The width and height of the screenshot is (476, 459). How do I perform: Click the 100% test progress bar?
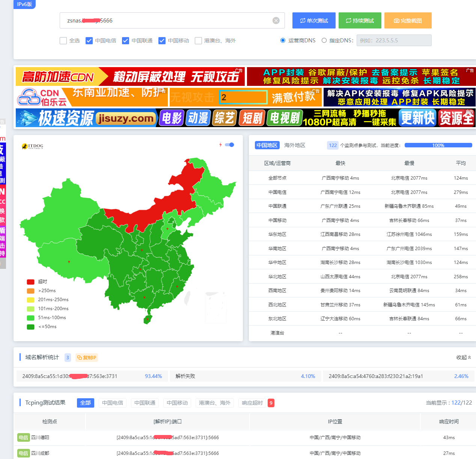[438, 145]
